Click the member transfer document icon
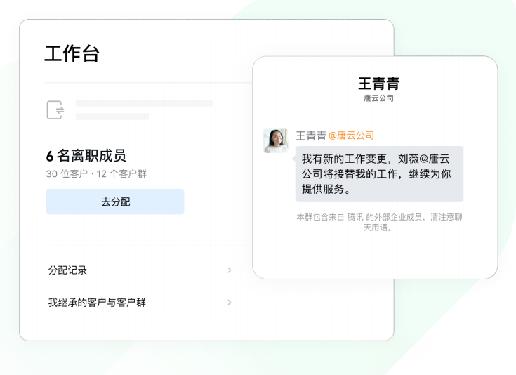Screen dimensions: 516x375 coord(55,110)
